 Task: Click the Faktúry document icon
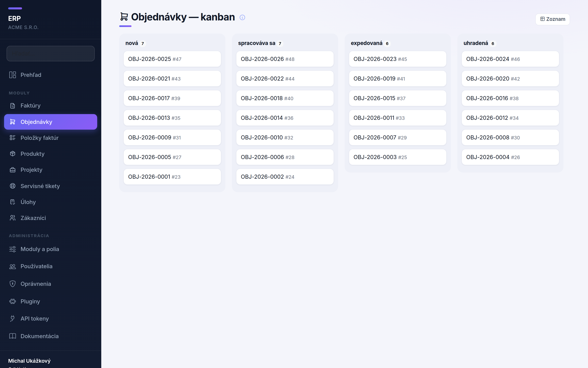coord(13,106)
